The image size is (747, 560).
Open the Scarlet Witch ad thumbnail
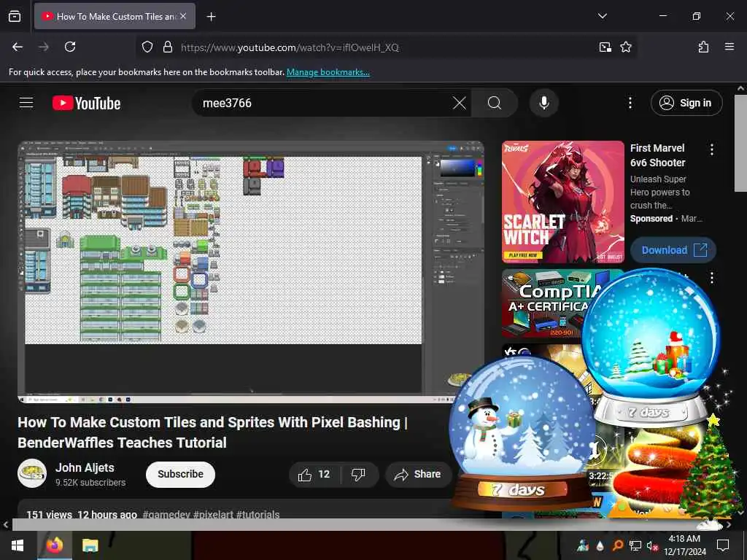563,202
